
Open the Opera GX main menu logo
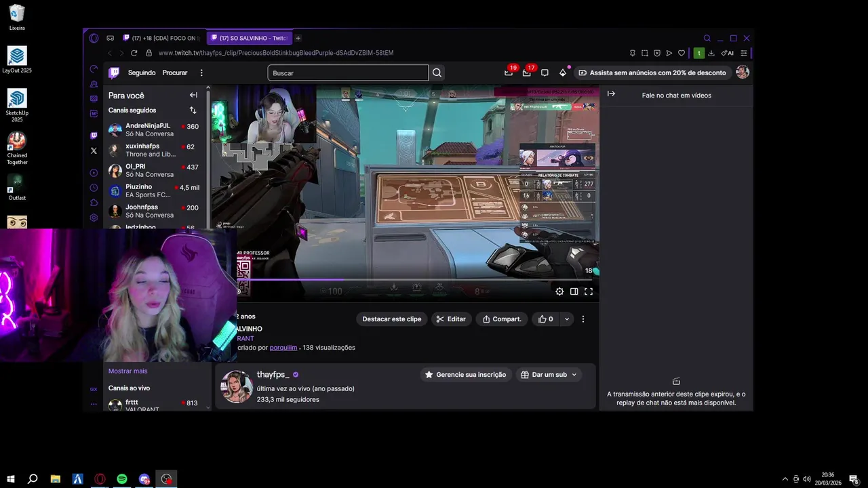(94, 38)
